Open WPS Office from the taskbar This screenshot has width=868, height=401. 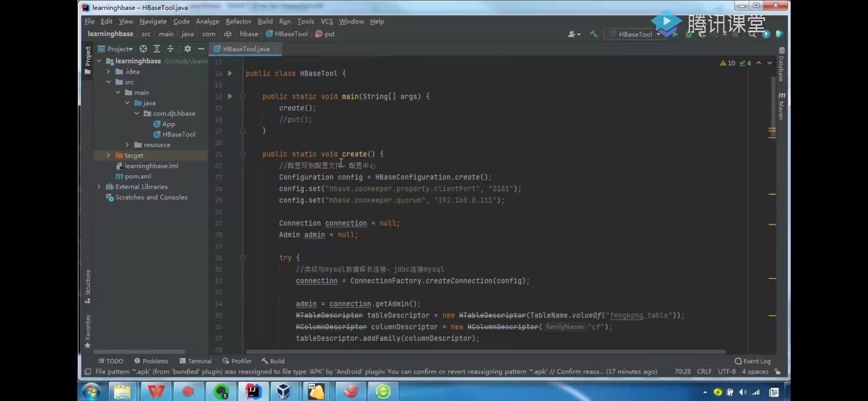156,392
